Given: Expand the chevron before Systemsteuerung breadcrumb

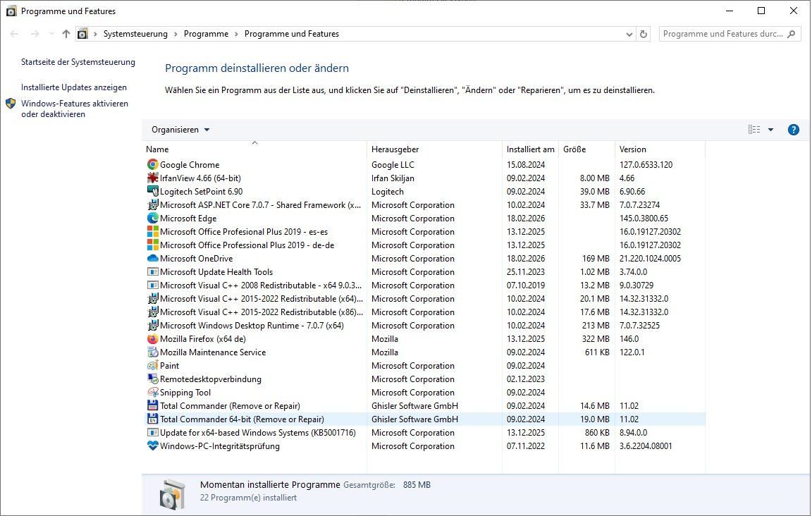Looking at the screenshot, I should pyautogui.click(x=95, y=35).
